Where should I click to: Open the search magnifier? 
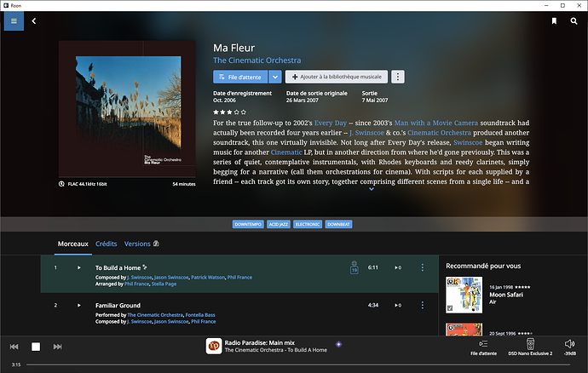(574, 21)
